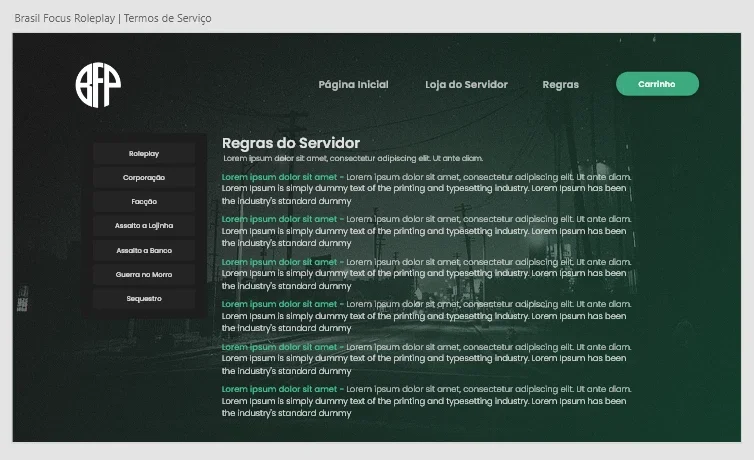Click the subtitle text under Regras do Servidor

pyautogui.click(x=353, y=158)
